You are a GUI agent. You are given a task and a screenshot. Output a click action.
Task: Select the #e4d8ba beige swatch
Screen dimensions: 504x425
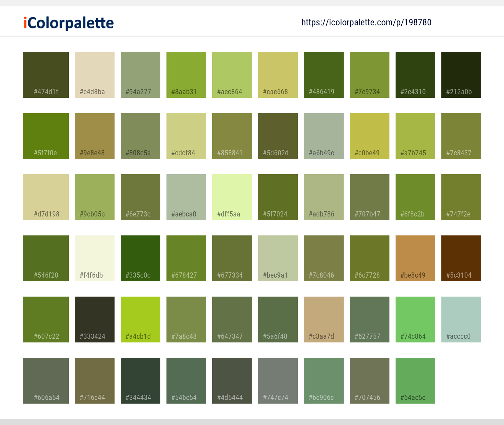pos(95,75)
